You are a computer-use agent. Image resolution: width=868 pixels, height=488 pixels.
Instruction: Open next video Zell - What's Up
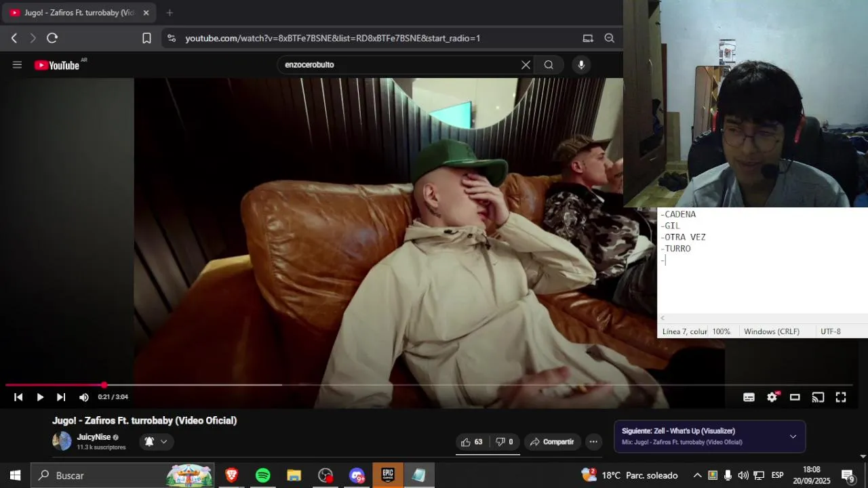tap(678, 431)
